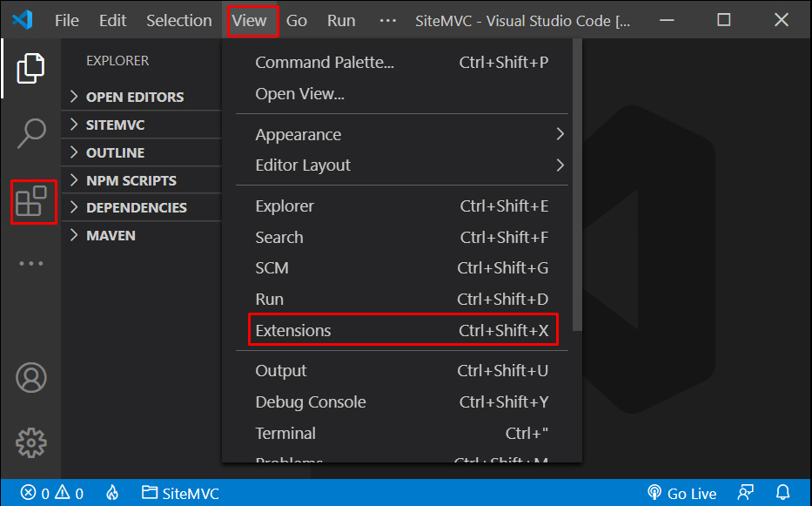Expand the OPEN EDITORS section

134,97
